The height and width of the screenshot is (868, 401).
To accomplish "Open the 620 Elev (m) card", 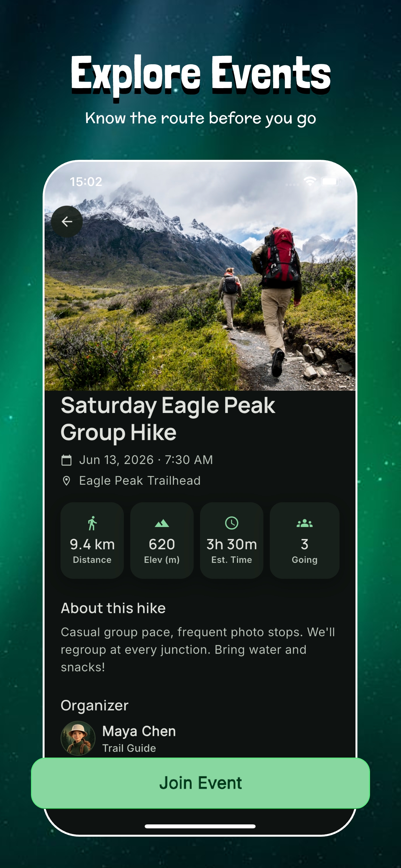I will point(162,541).
